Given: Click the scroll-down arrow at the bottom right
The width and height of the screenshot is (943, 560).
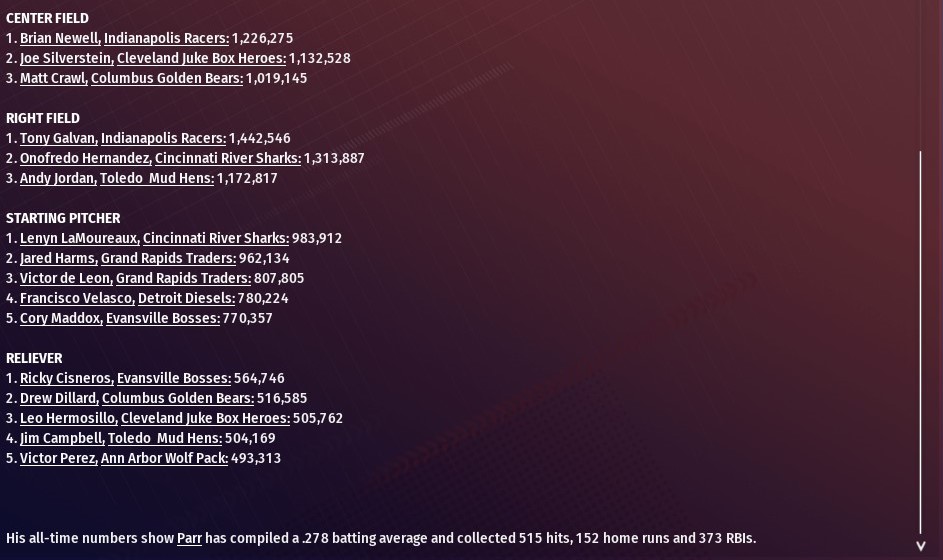Looking at the screenshot, I should [921, 546].
